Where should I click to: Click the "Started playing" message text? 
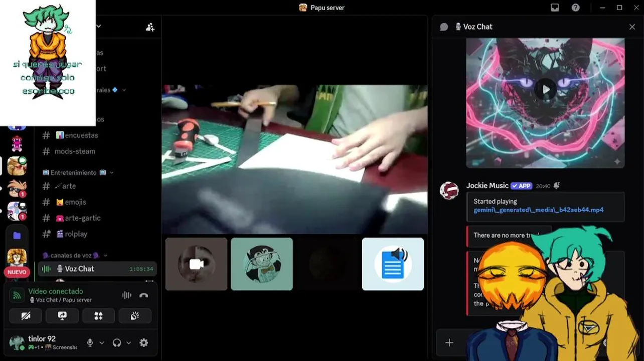point(495,202)
